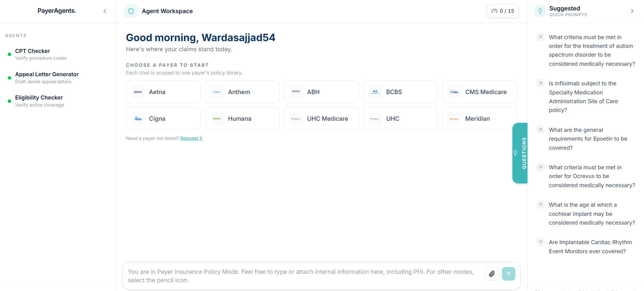Click the green status dot for Eligibility Checker
Screen dimensions: 644x291
click(9, 101)
